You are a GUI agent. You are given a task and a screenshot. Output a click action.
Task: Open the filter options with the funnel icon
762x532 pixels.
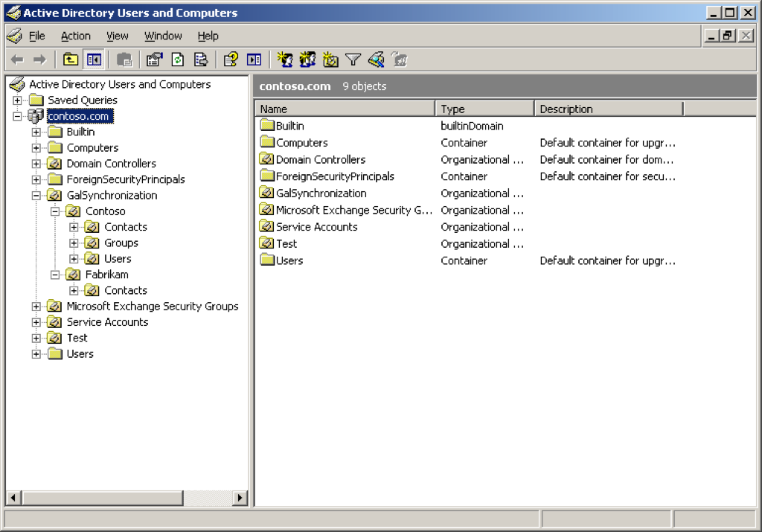pyautogui.click(x=353, y=60)
